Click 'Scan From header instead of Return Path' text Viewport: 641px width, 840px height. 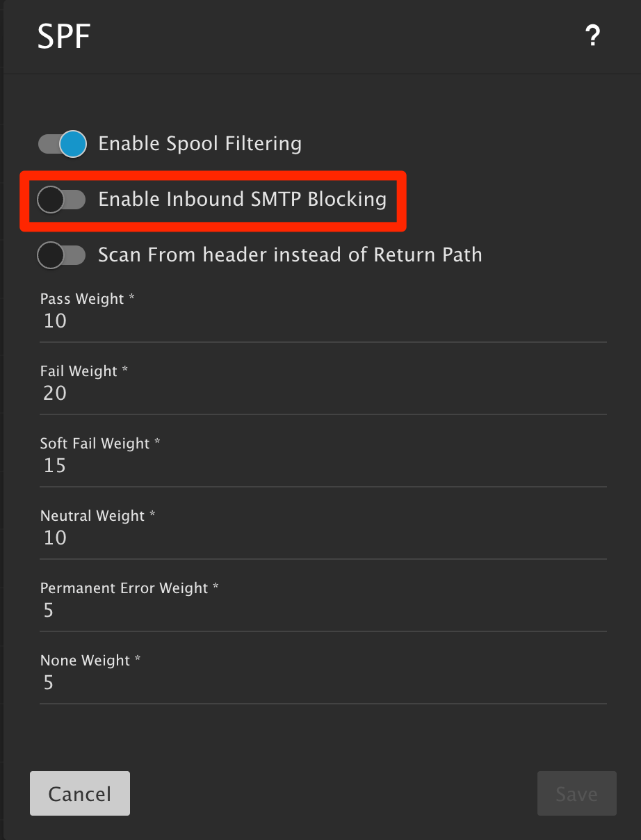pos(290,255)
